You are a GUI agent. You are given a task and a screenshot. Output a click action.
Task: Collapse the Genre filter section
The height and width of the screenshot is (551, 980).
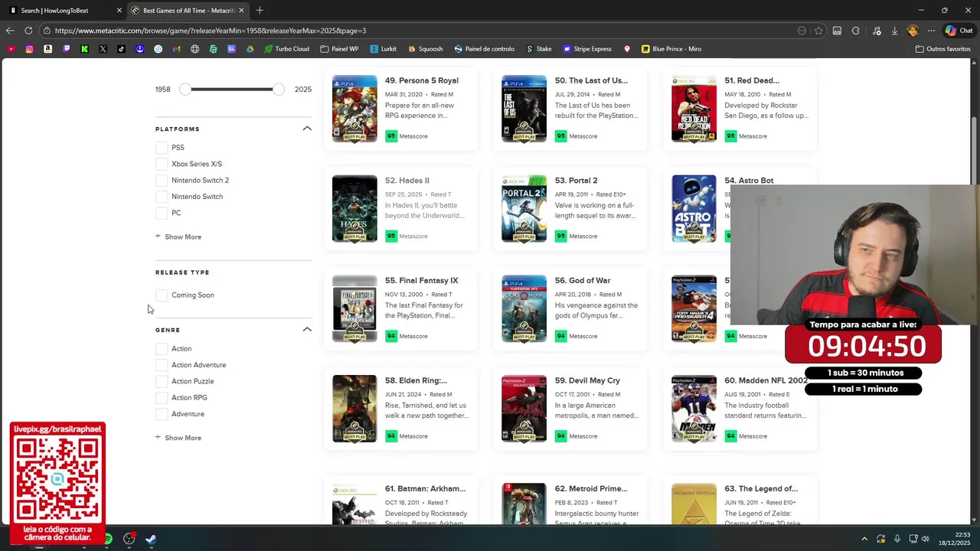tap(307, 330)
